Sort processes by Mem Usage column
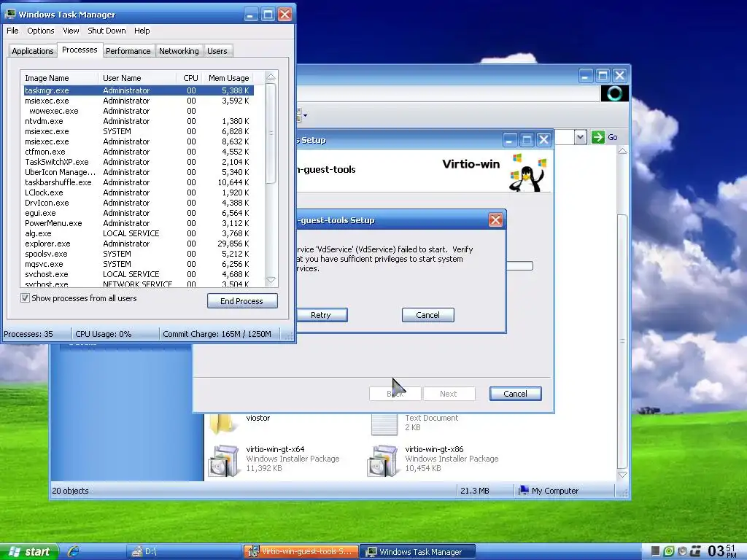The width and height of the screenshot is (747, 560). 228,77
